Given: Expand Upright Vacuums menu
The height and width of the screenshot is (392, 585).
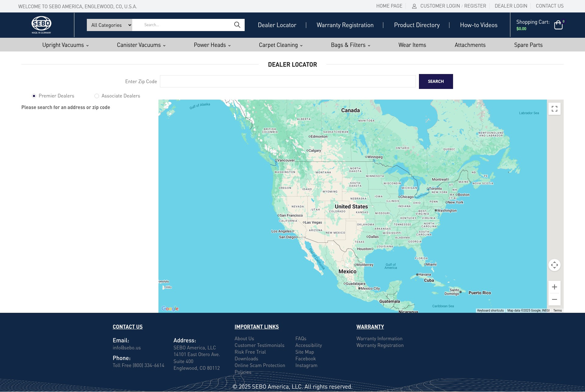Looking at the screenshot, I should point(66,45).
